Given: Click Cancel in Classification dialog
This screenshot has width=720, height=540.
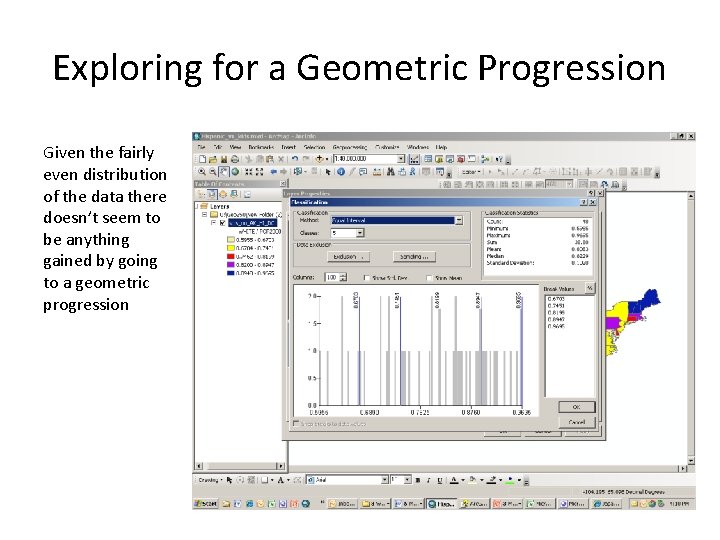Looking at the screenshot, I should point(577,422).
